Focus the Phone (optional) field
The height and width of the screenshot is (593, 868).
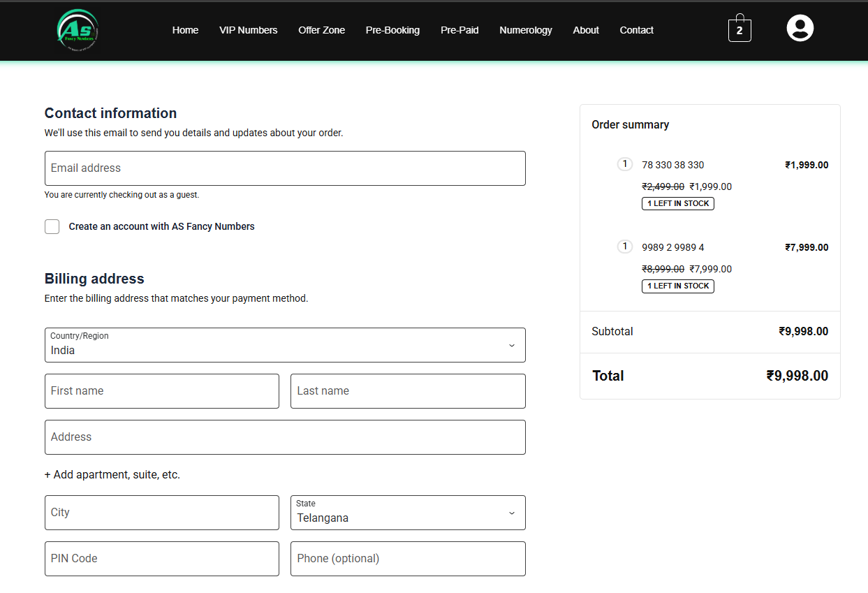408,559
